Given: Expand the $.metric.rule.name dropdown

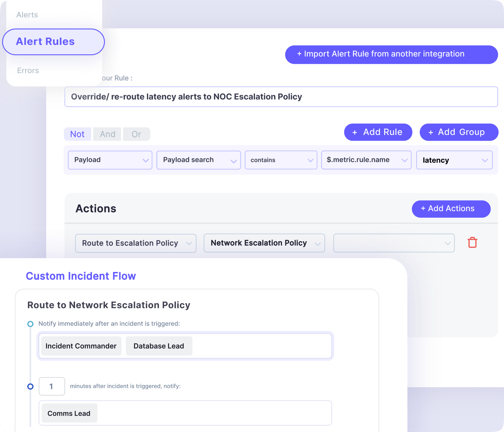Looking at the screenshot, I should [x=366, y=160].
